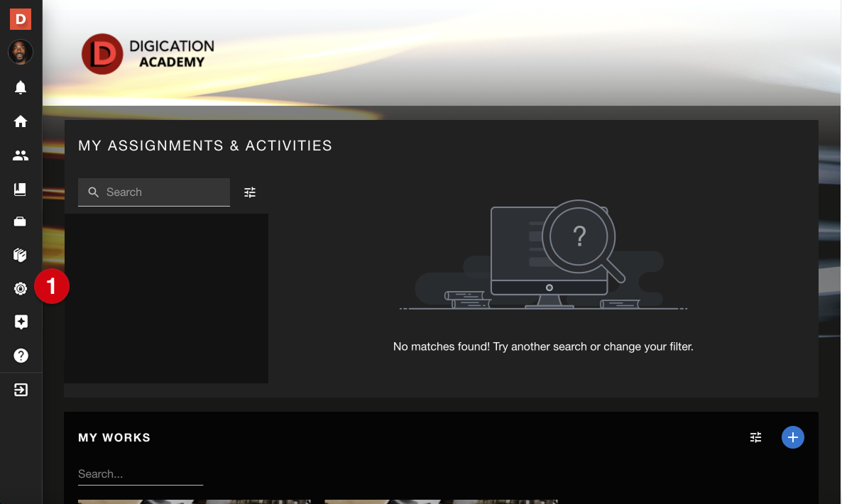The height and width of the screenshot is (504, 842).
Task: Click the Digication Academy header logo
Action: [148, 54]
